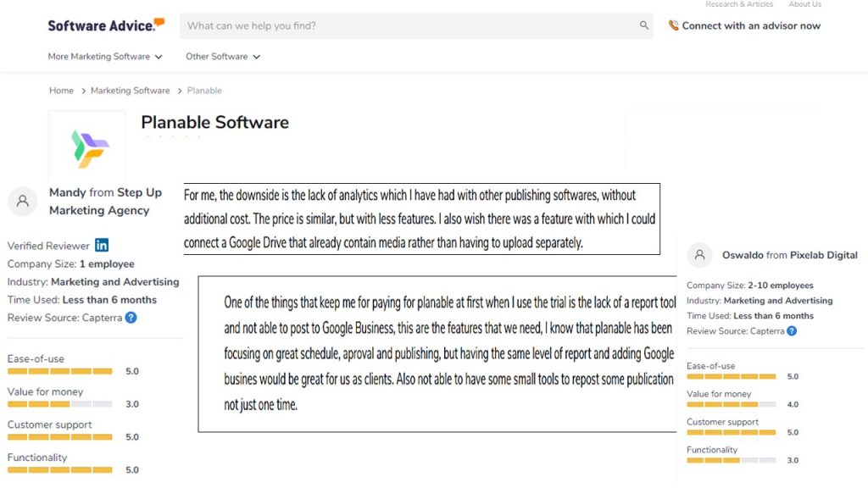The width and height of the screenshot is (868, 488).
Task: Open the About Us link
Action: click(805, 4)
